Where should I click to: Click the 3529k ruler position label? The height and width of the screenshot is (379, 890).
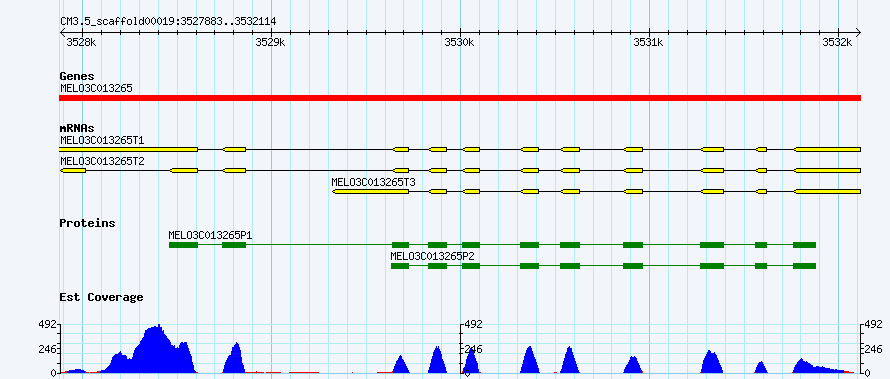270,42
